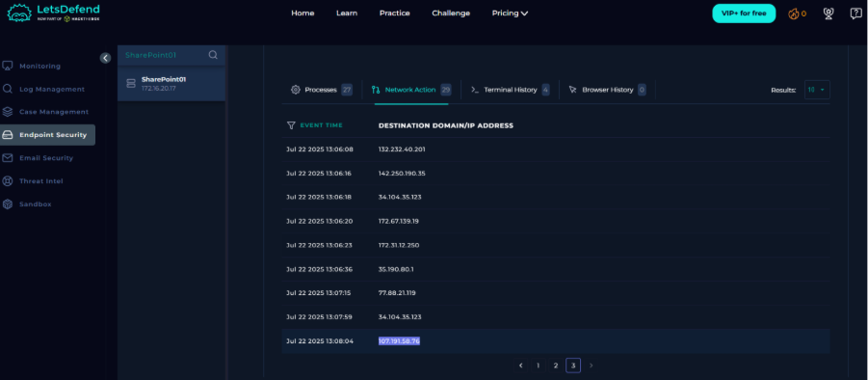Click the Processes gear icon
Image resolution: width=868 pixels, height=380 pixels.
[x=296, y=89]
